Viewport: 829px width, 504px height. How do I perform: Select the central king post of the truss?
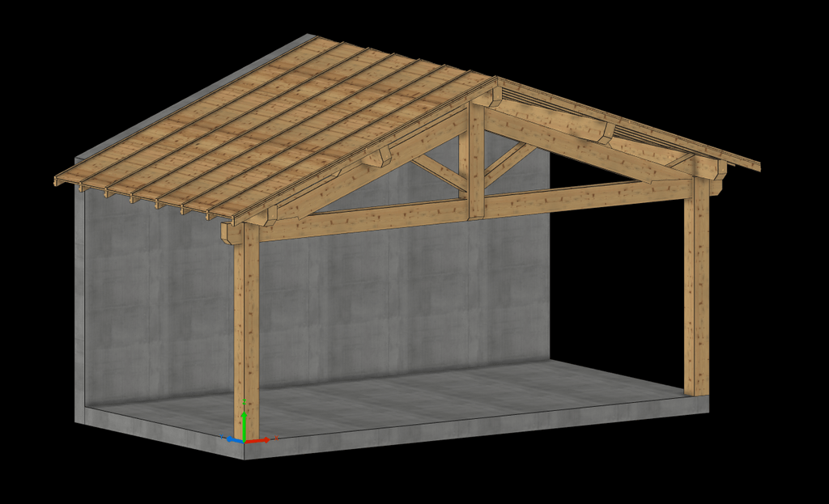click(476, 159)
